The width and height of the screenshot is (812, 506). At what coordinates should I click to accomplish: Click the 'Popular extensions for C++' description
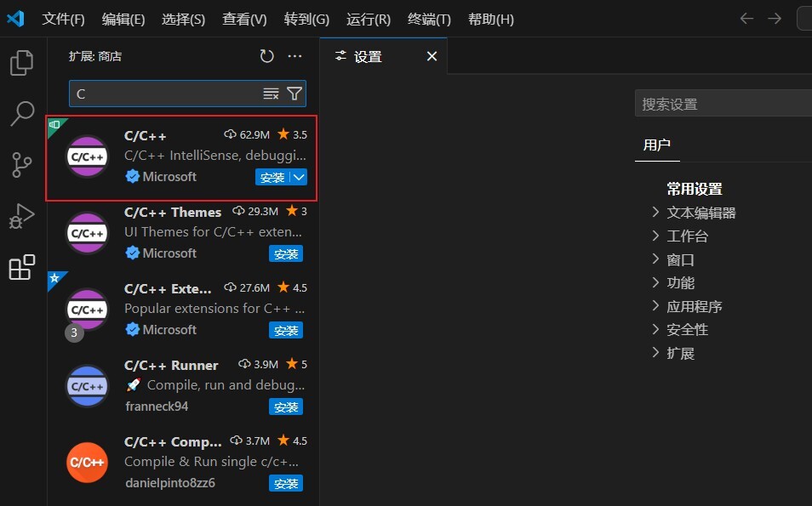(x=214, y=309)
